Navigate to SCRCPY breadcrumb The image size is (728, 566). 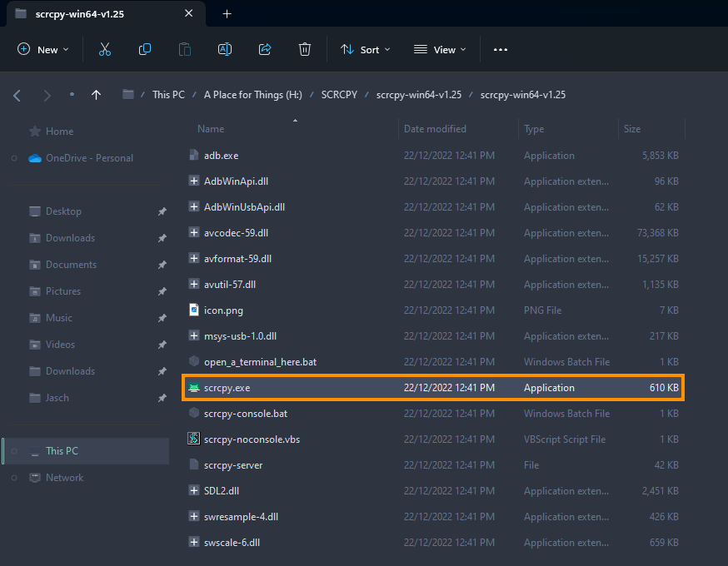click(x=339, y=95)
